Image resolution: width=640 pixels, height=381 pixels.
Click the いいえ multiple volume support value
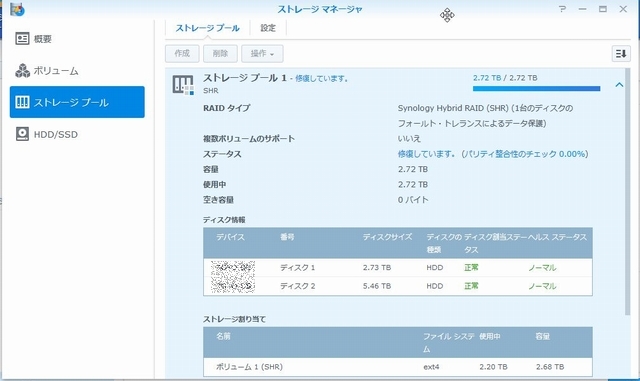point(409,138)
